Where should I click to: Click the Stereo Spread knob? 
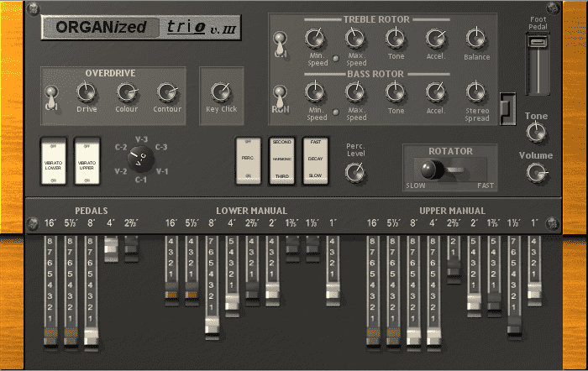coord(476,92)
